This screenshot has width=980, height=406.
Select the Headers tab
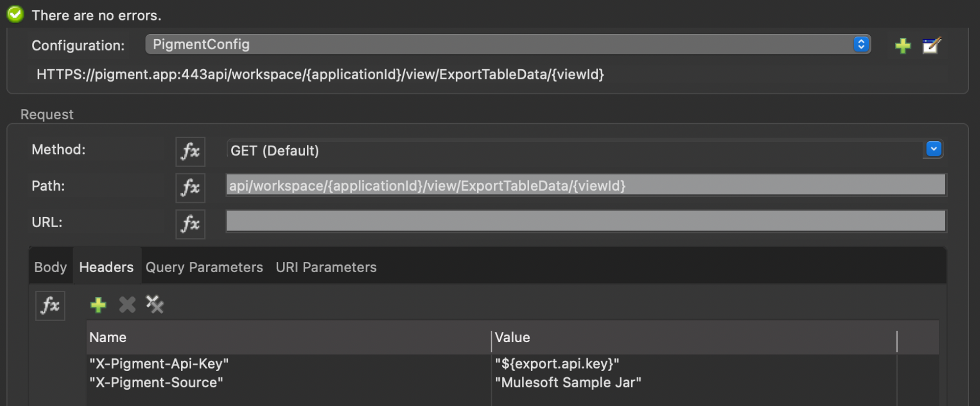106,267
